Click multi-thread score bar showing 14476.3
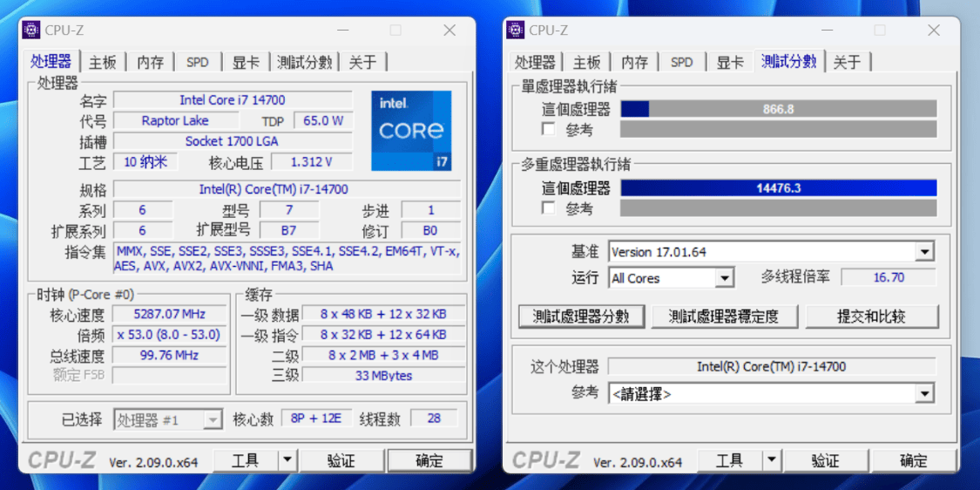Viewport: 980px width, 490px height. click(778, 187)
